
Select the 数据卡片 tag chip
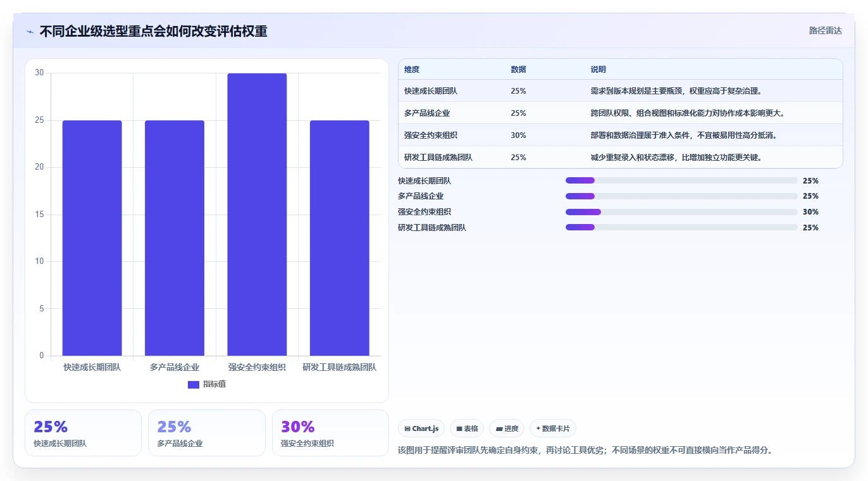(x=553, y=428)
